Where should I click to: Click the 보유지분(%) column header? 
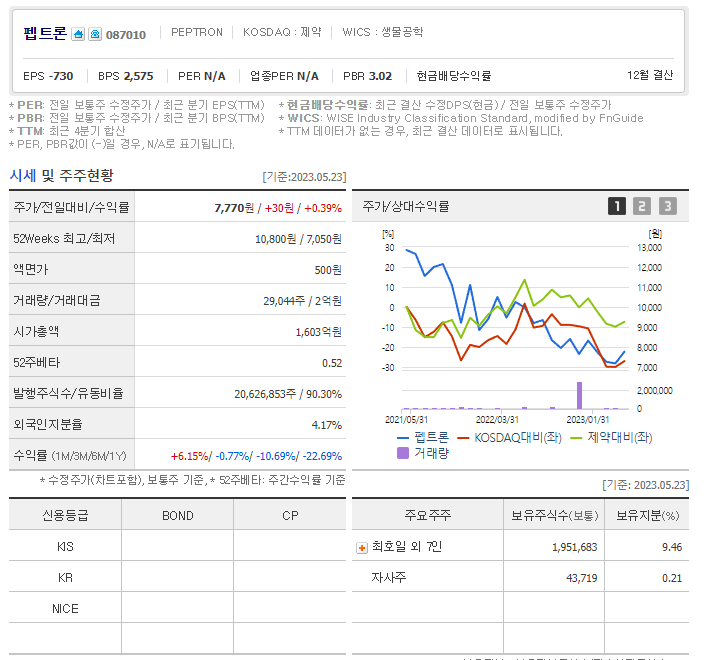647,515
